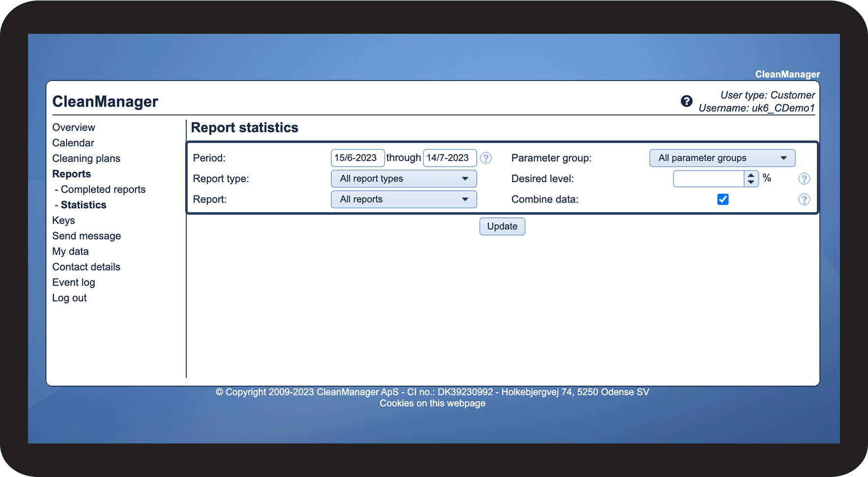Image resolution: width=868 pixels, height=477 pixels.
Task: Open Completed reports submenu
Action: pos(103,190)
